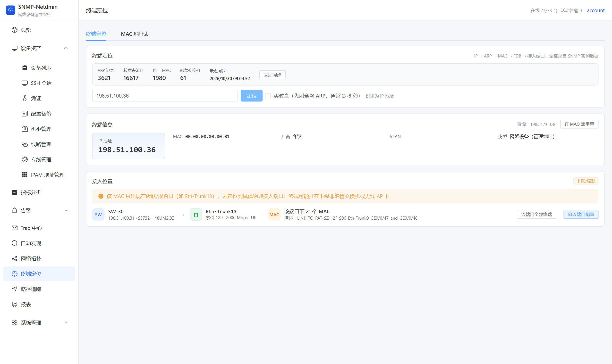The image size is (612, 364).
Task: Open 设备列表 clipboard icon
Action: click(25, 68)
